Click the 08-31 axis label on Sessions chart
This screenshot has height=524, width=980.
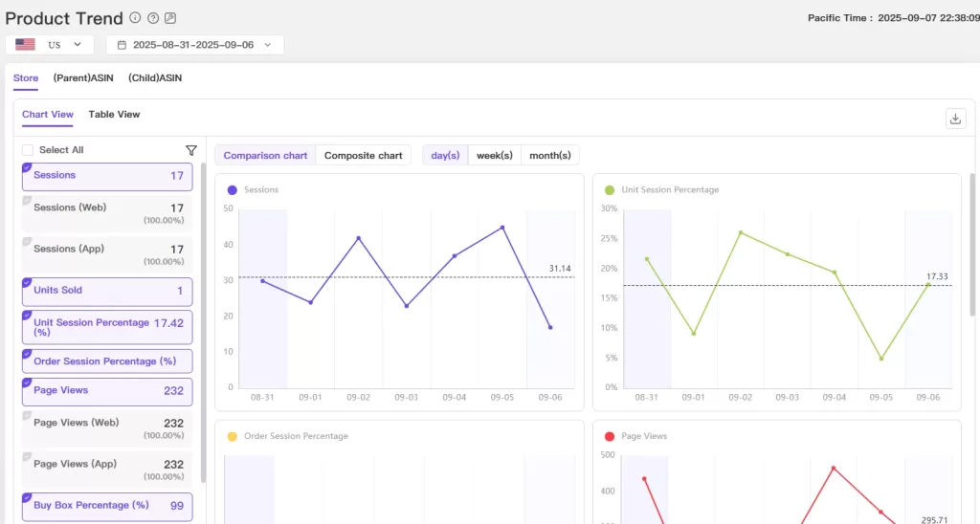tap(262, 397)
